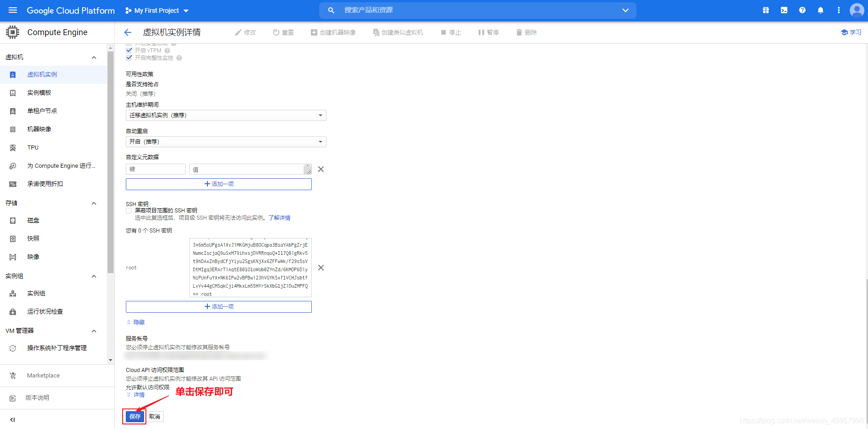Image resolution: width=868 pixels, height=429 pixels.
Task: Go back with the left arrow
Action: click(128, 32)
